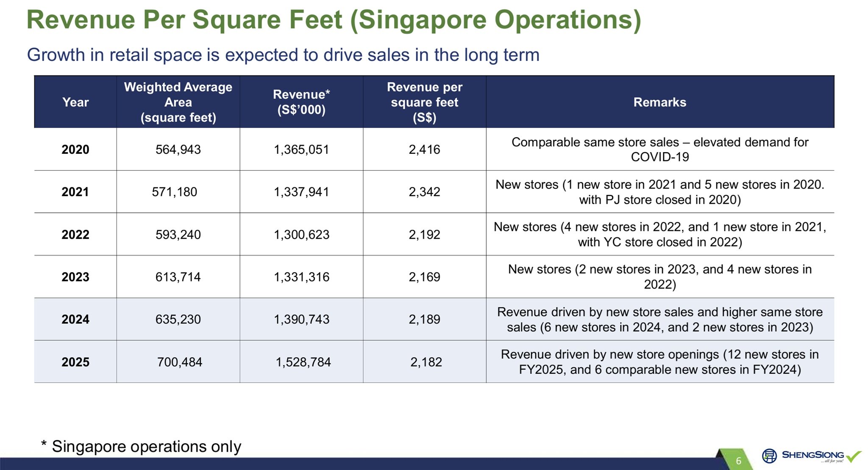
Task: Click the 2025 year row label
Action: pyautogui.click(x=75, y=362)
